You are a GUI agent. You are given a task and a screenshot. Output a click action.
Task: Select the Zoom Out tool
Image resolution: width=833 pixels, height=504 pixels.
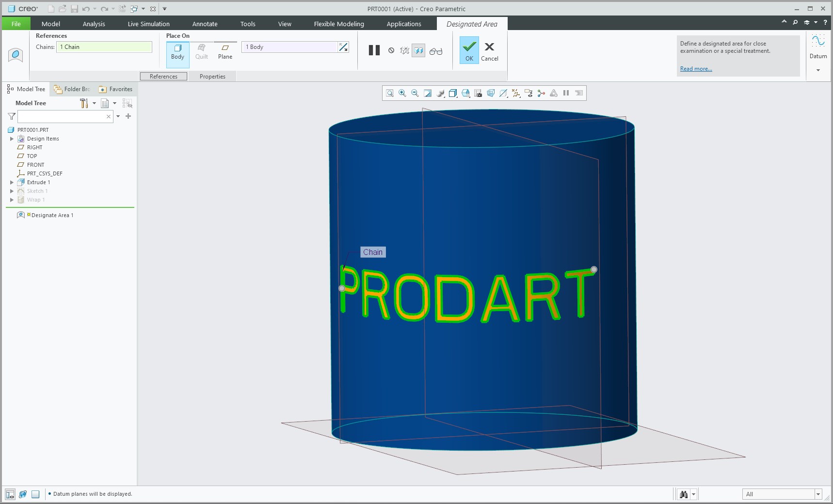click(415, 93)
